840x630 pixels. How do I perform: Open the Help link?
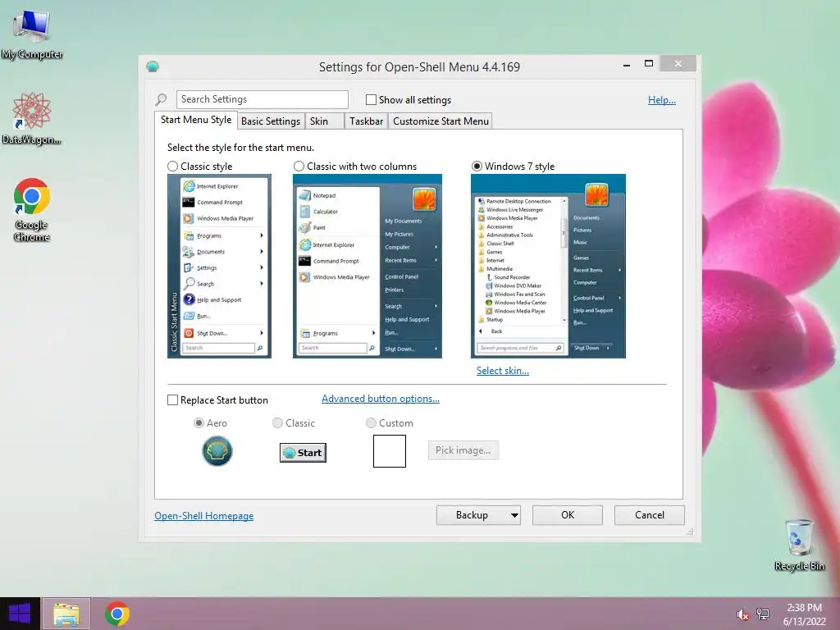pyautogui.click(x=662, y=99)
